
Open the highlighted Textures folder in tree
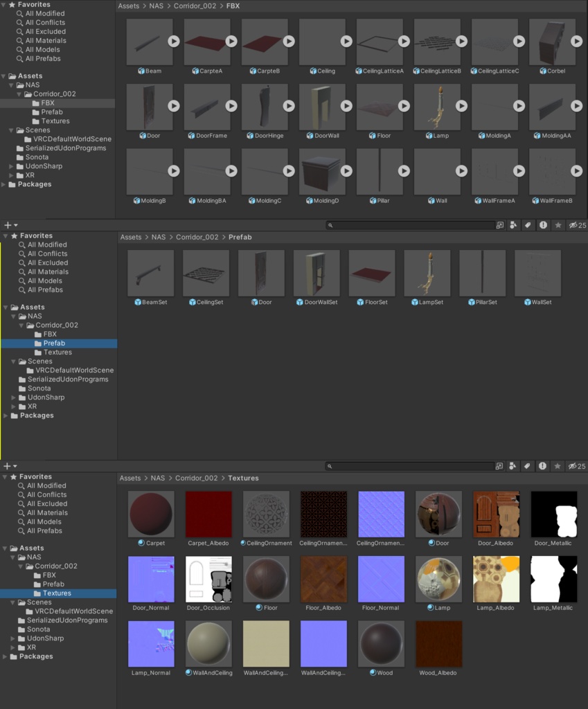[57, 593]
